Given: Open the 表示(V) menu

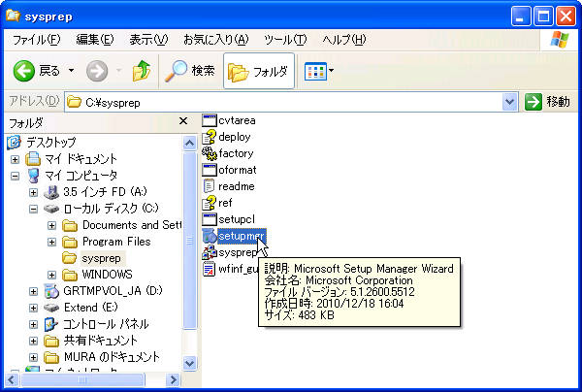Looking at the screenshot, I should click(148, 40).
